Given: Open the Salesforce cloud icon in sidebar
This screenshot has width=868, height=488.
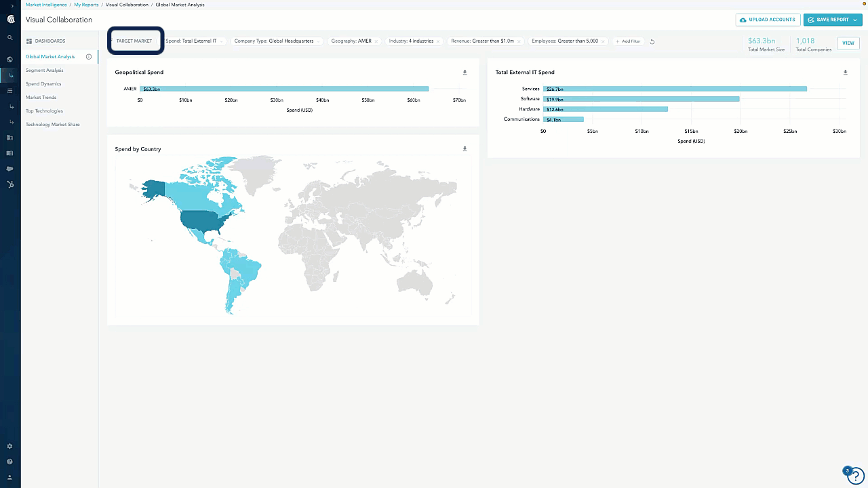Looking at the screenshot, I should click(10, 169).
